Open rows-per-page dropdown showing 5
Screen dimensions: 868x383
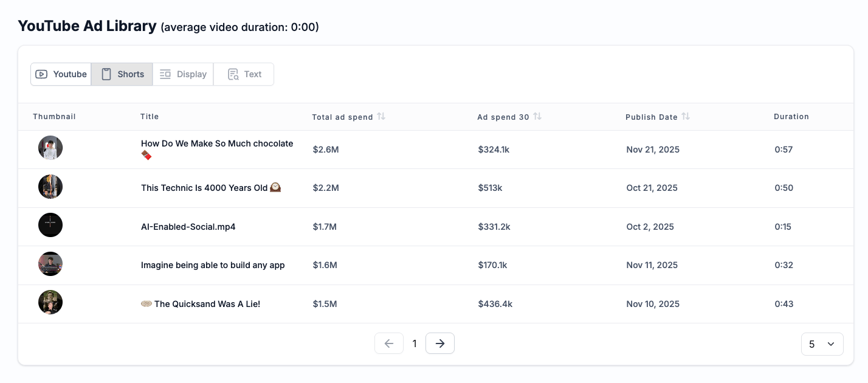pos(822,344)
